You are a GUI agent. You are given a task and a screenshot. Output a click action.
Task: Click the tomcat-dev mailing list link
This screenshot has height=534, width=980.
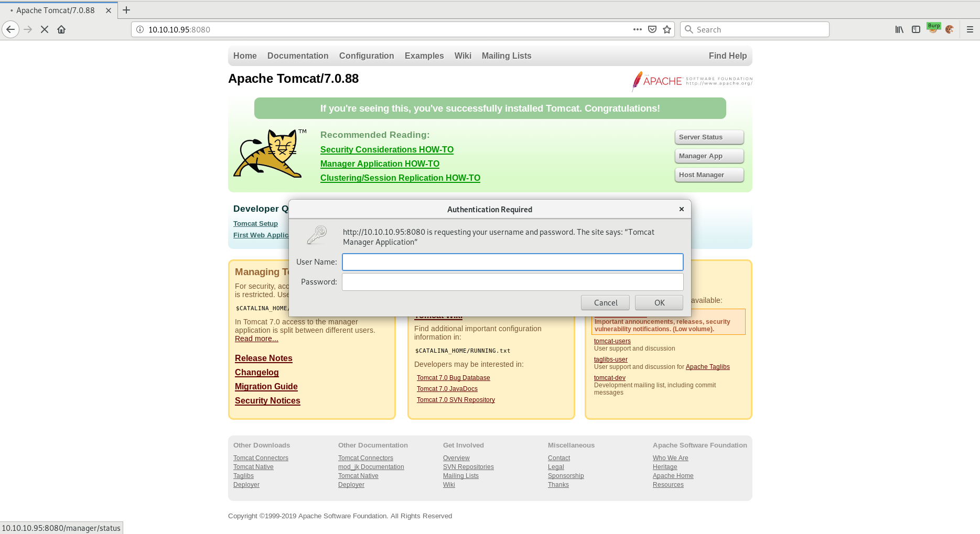[609, 378]
